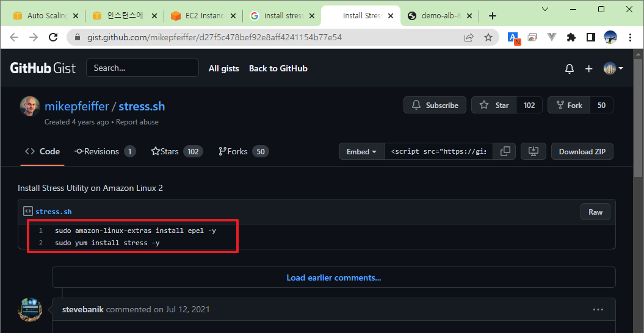Open a new browser tab
Screen dimensions: 644x333
[493, 16]
